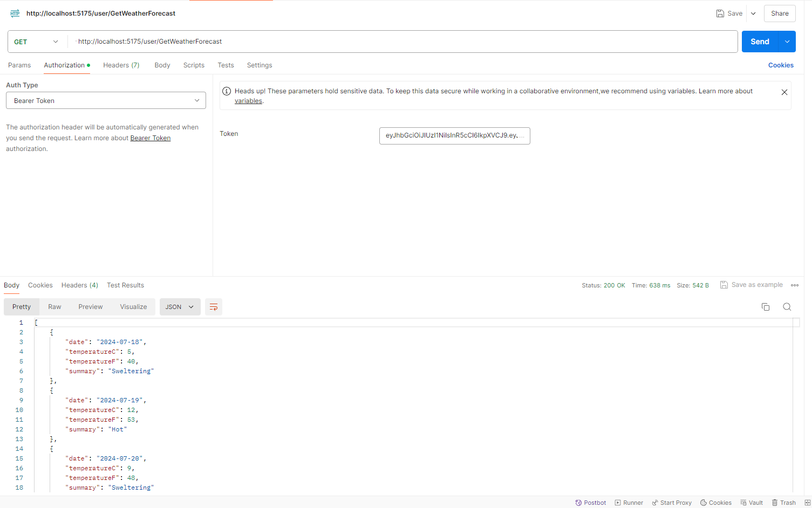
Task: Open Postbot in status bar
Action: coord(591,503)
